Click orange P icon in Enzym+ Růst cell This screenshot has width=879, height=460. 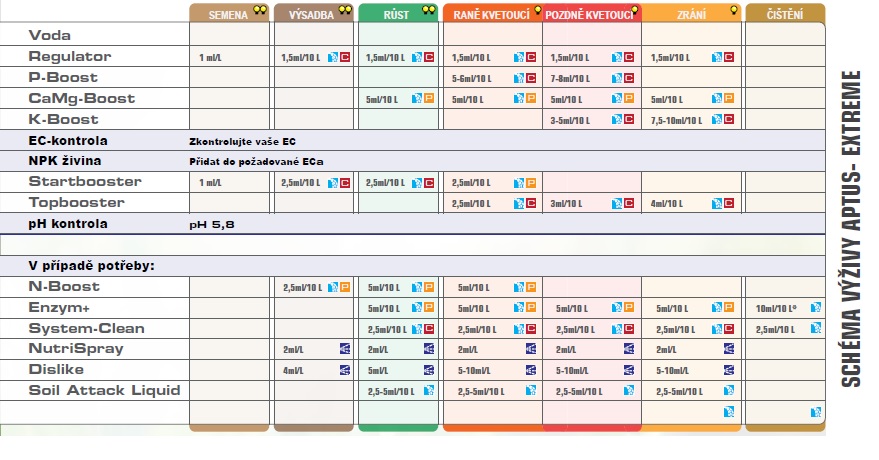coord(429,308)
